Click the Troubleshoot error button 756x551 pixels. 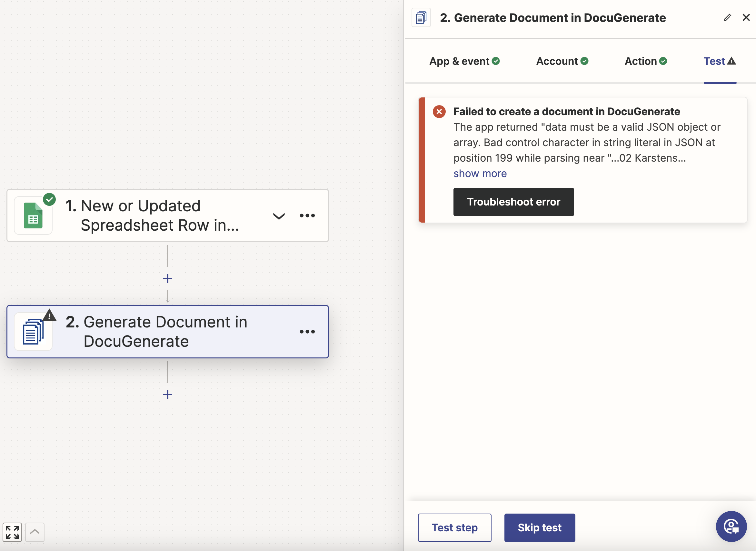pyautogui.click(x=513, y=202)
